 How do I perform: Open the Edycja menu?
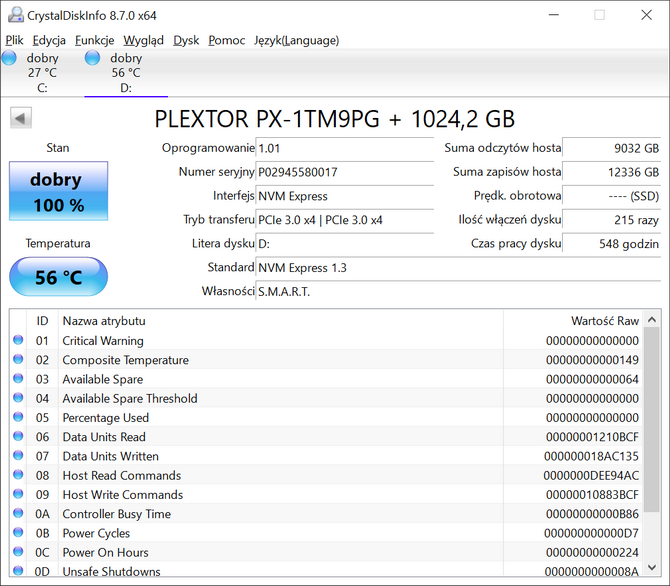(x=49, y=40)
